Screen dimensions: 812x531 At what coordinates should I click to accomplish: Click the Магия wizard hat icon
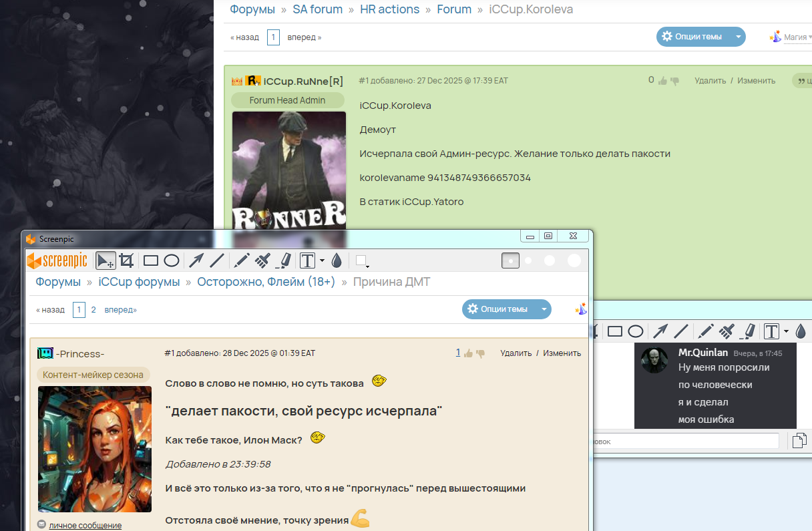pos(775,37)
